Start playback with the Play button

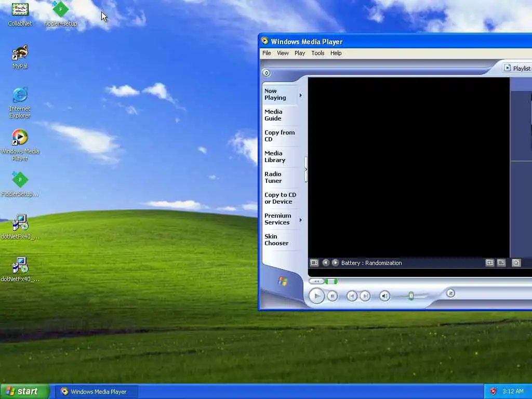click(316, 296)
